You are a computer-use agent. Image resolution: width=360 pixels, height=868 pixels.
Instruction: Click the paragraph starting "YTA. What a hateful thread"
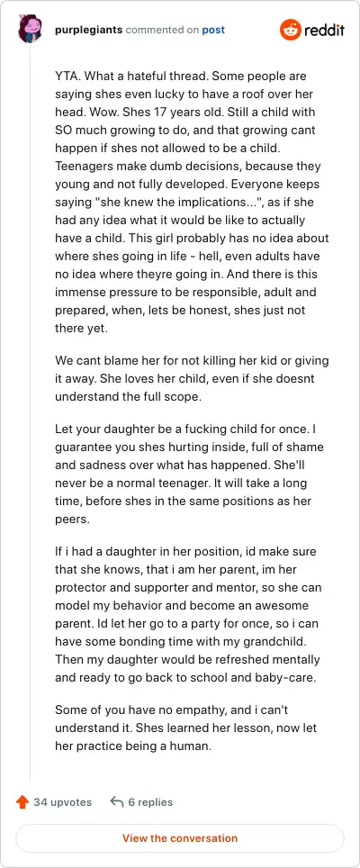click(192, 202)
